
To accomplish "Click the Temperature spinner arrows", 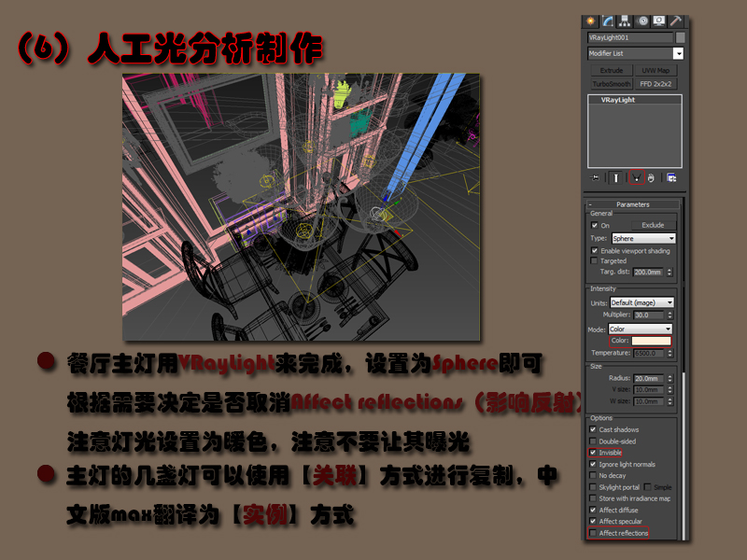I will [669, 354].
